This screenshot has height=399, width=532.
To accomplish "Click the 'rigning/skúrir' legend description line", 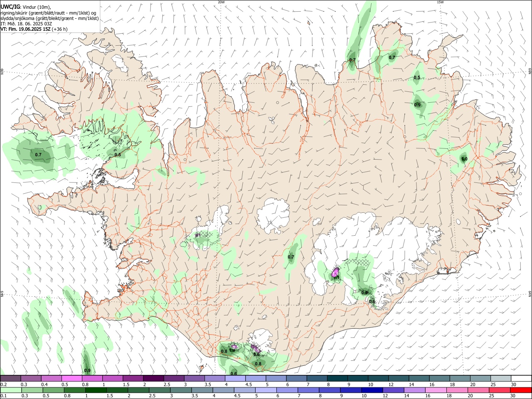I will (48, 13).
